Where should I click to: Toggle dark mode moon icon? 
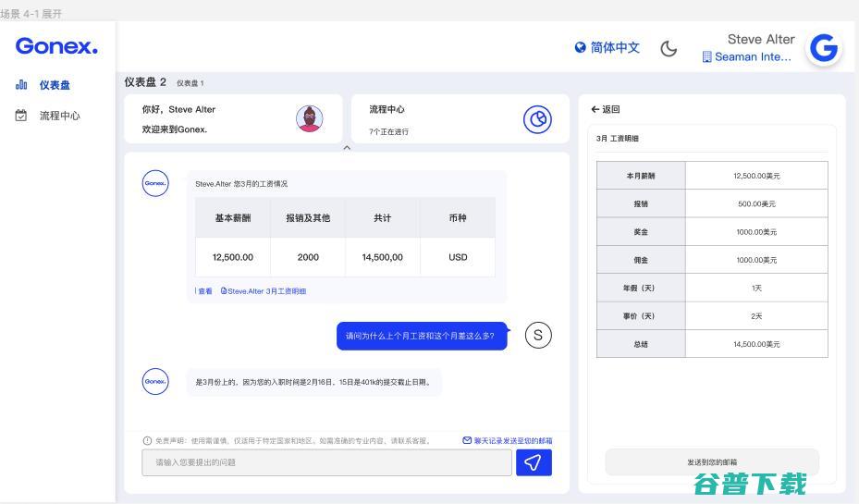click(x=669, y=49)
